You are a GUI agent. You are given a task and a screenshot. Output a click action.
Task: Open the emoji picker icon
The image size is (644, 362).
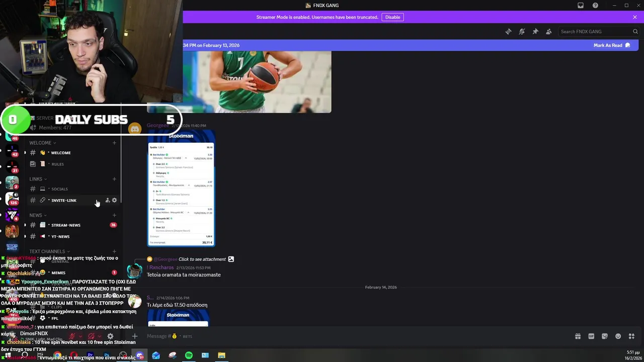618,336
